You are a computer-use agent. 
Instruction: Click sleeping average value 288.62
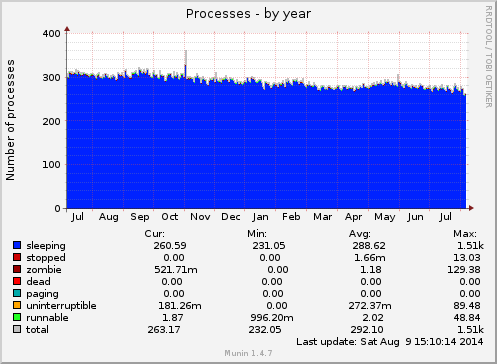369,246
